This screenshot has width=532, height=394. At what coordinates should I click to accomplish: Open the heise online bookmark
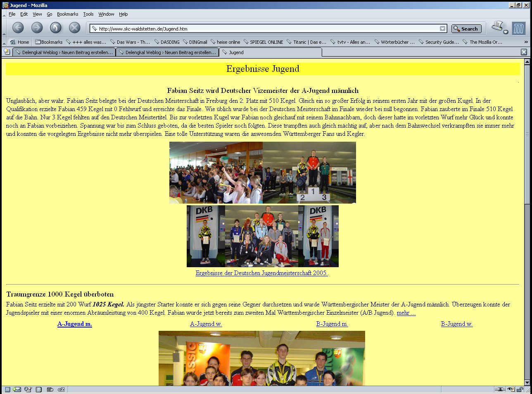pos(225,42)
